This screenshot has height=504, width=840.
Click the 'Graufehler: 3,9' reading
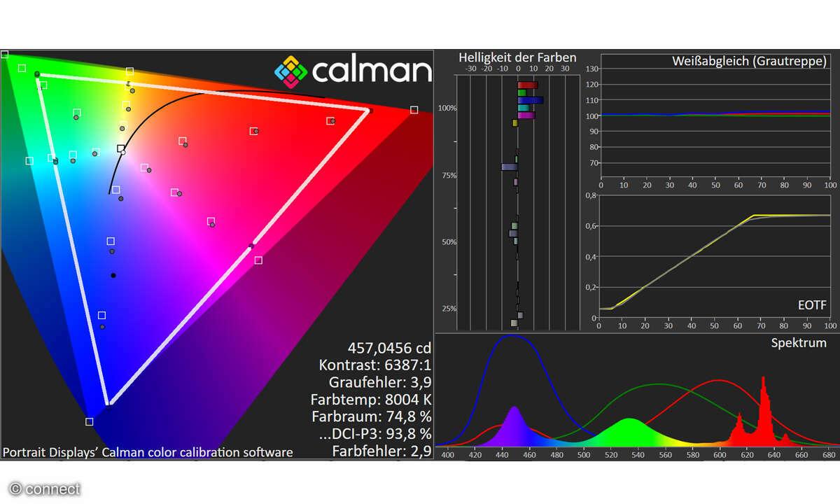[380, 382]
